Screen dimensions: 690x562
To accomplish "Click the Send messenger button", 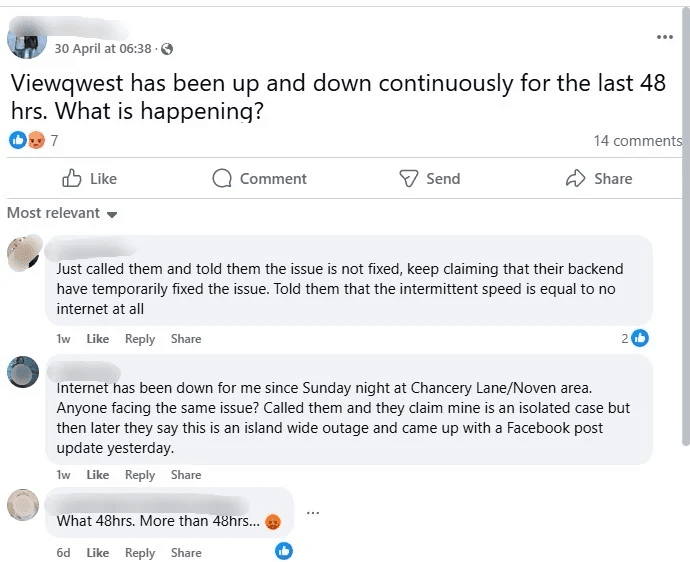I will 429,179.
